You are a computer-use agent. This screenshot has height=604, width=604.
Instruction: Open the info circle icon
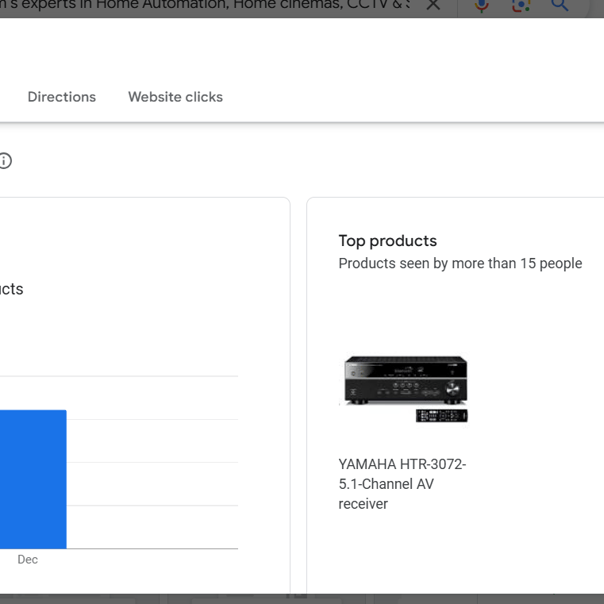tap(5, 161)
